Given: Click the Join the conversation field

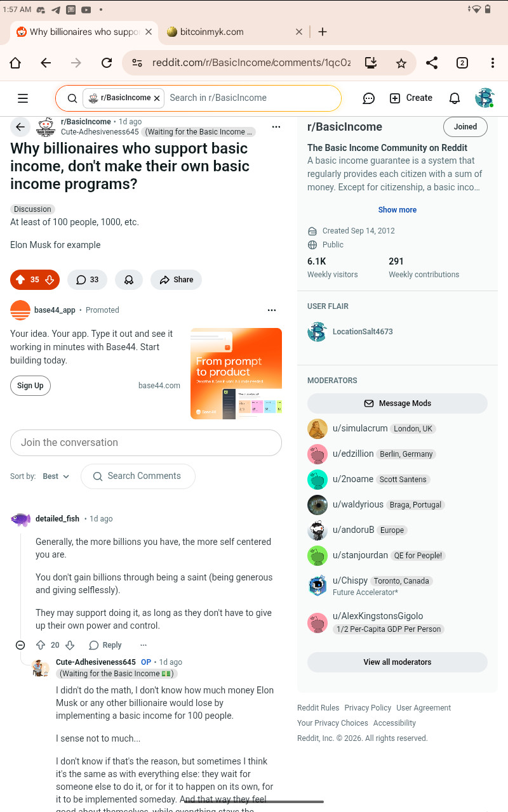Looking at the screenshot, I should pyautogui.click(x=146, y=443).
